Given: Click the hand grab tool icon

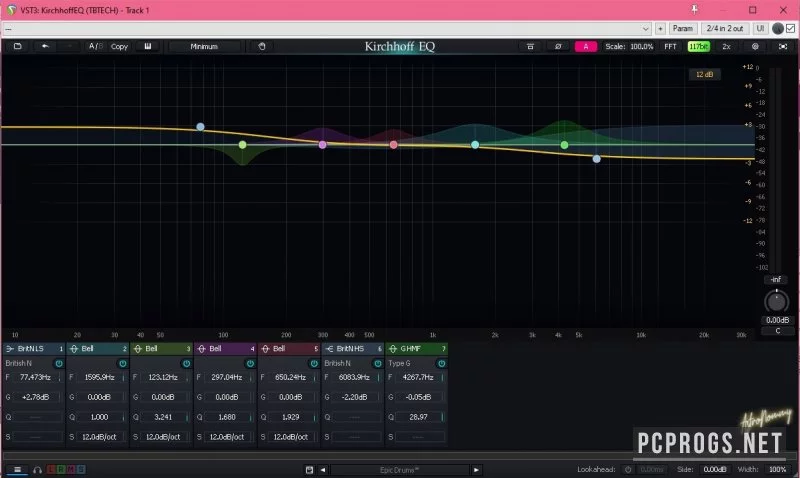Looking at the screenshot, I should (262, 46).
